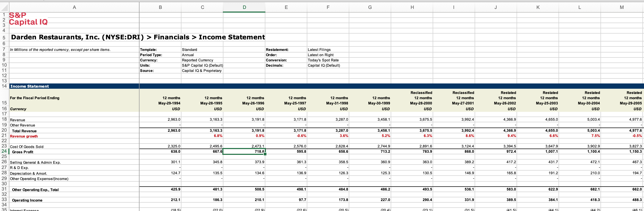Click 'Other Operating Exp., Total' label

35,190
